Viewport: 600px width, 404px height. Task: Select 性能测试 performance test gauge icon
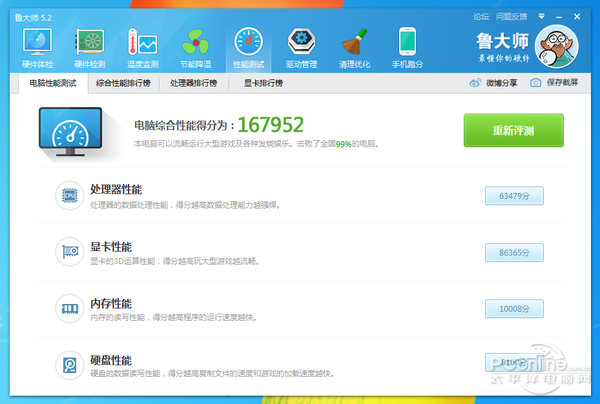248,41
